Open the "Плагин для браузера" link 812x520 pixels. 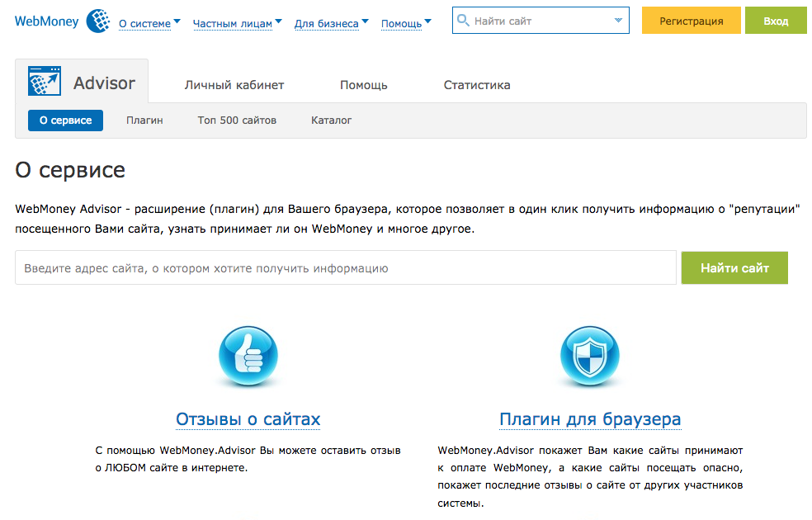pyautogui.click(x=590, y=419)
